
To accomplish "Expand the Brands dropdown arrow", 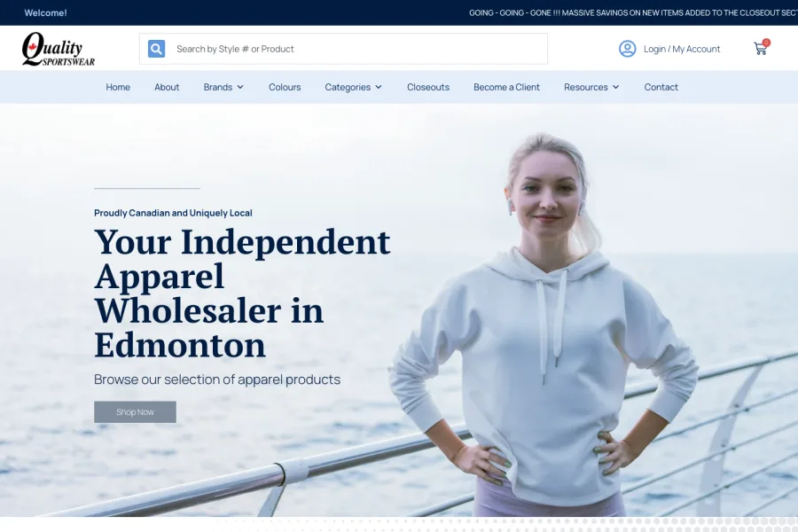I will point(240,87).
